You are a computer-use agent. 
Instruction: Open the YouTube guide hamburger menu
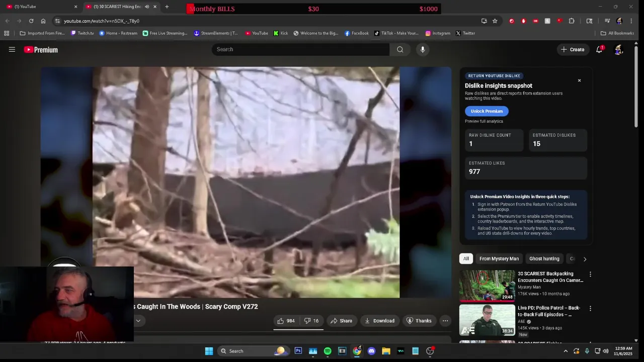[x=12, y=49]
